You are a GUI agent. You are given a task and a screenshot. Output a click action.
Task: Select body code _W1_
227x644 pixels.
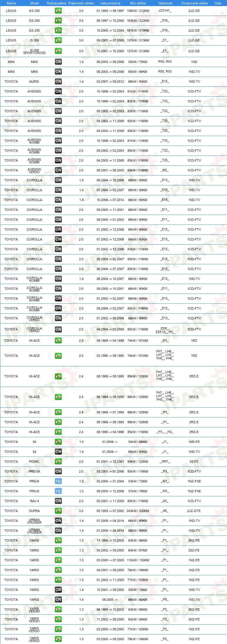165,481
